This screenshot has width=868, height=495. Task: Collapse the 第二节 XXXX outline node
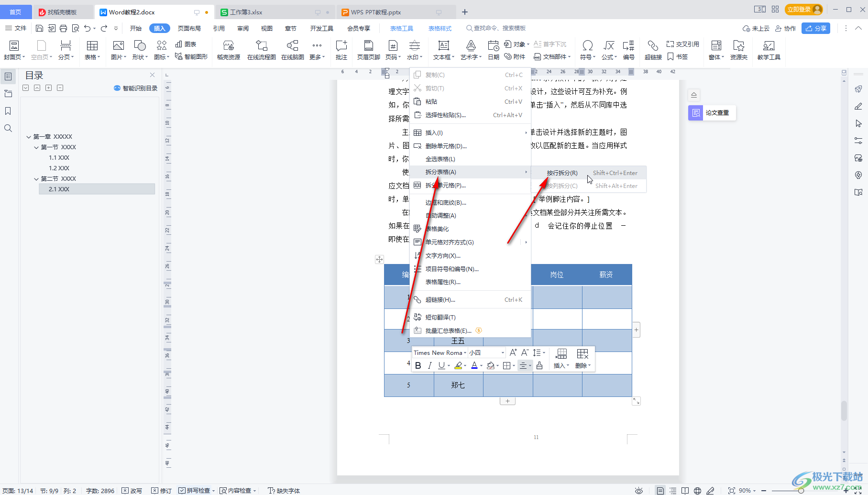[x=36, y=179]
